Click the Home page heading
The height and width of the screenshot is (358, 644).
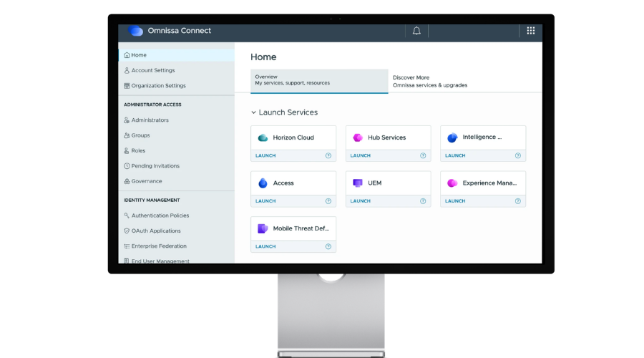(263, 57)
